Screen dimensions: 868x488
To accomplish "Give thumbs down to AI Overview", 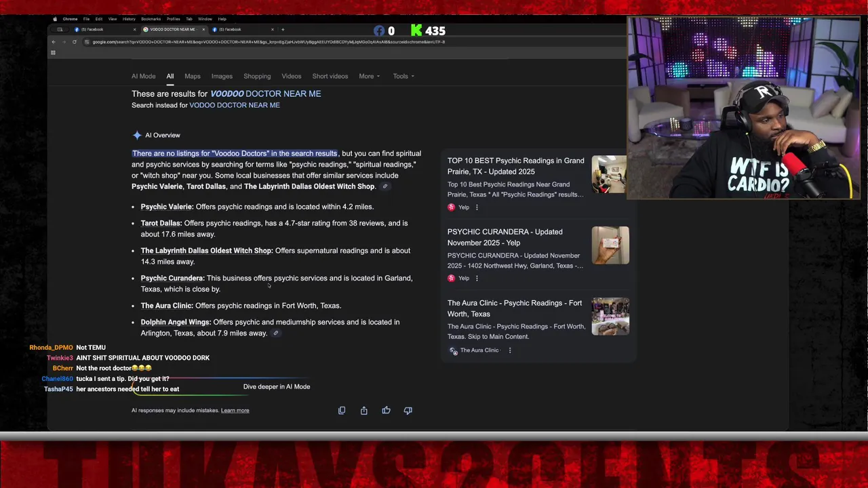I will click(x=408, y=410).
